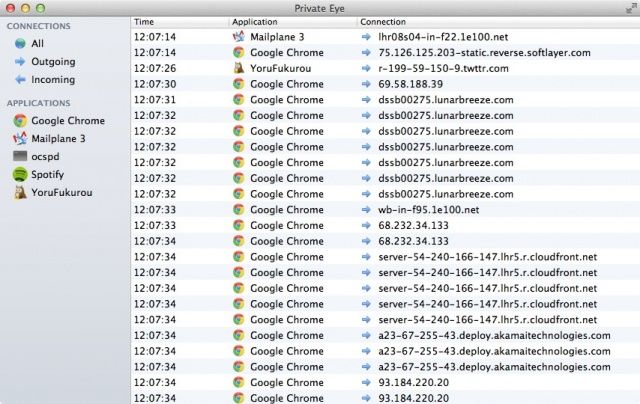Select the r-199-59-150-9.twttr.com connection row

(444, 68)
